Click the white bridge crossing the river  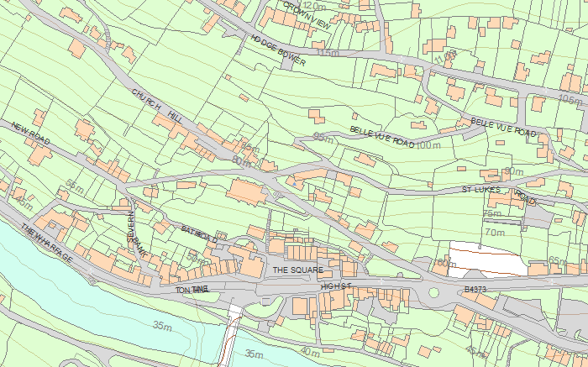tap(230, 335)
